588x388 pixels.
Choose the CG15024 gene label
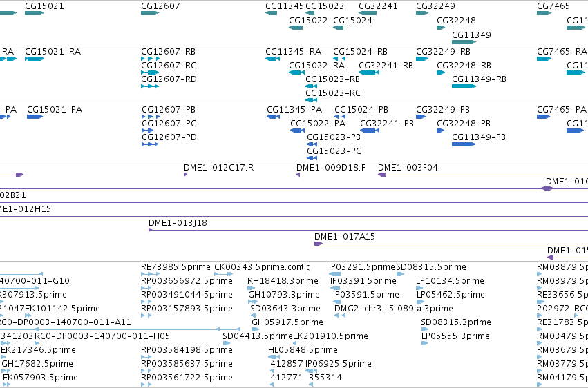tap(352, 20)
